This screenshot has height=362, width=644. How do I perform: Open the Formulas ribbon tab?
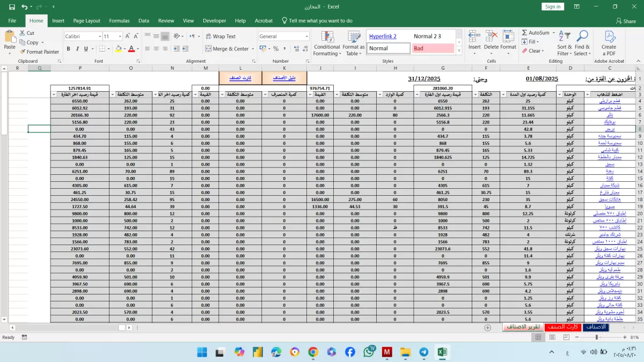[x=119, y=21]
